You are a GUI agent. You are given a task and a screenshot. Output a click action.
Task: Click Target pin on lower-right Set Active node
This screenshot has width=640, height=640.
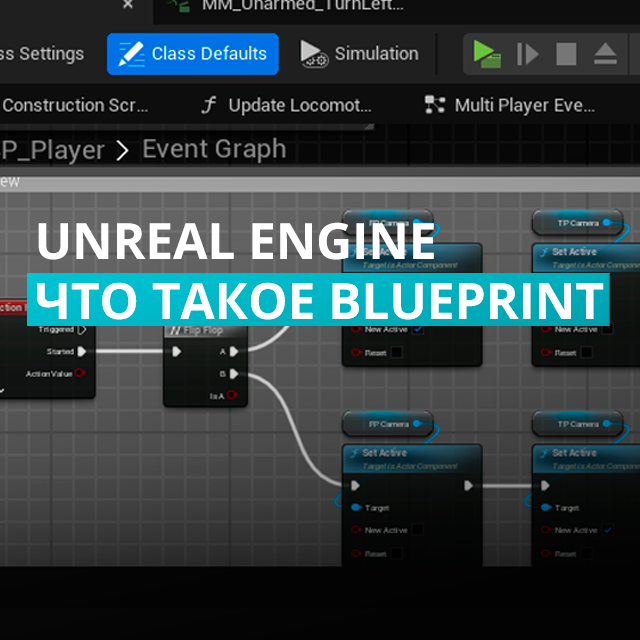click(x=546, y=507)
